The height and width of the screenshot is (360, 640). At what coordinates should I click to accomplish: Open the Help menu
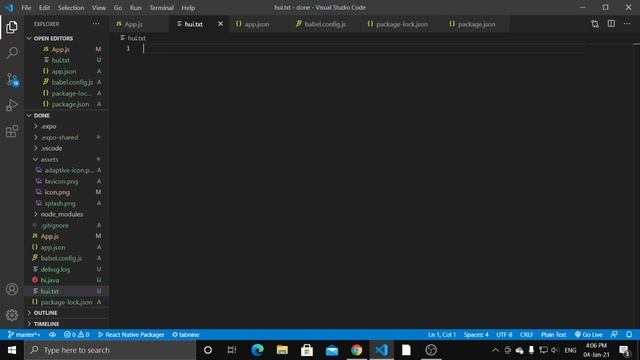pos(188,8)
